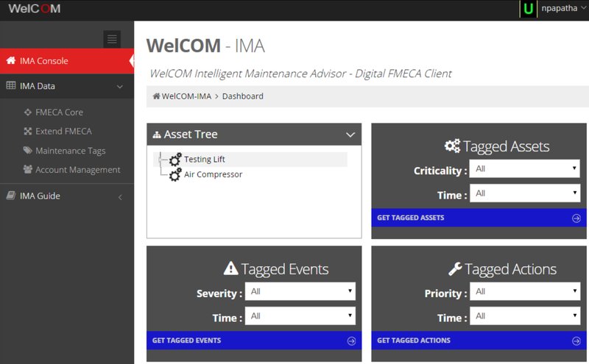The height and width of the screenshot is (364, 589).
Task: Go to FMECA Core page
Action: [x=60, y=113]
